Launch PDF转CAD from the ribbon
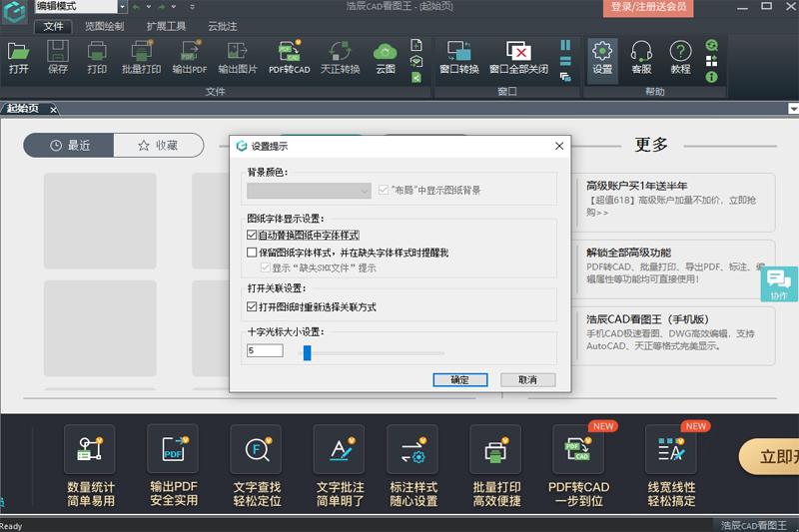 290,58
